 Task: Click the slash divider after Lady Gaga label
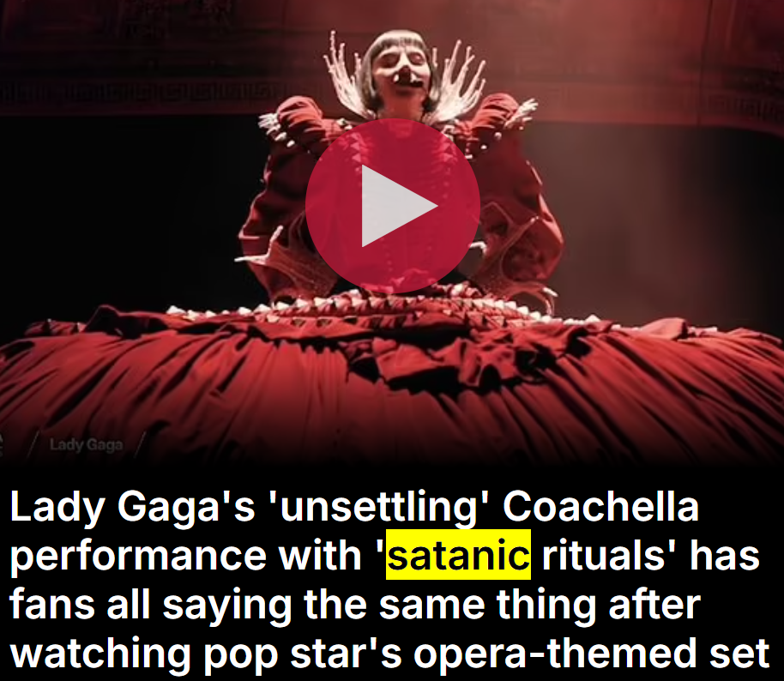pos(141,444)
